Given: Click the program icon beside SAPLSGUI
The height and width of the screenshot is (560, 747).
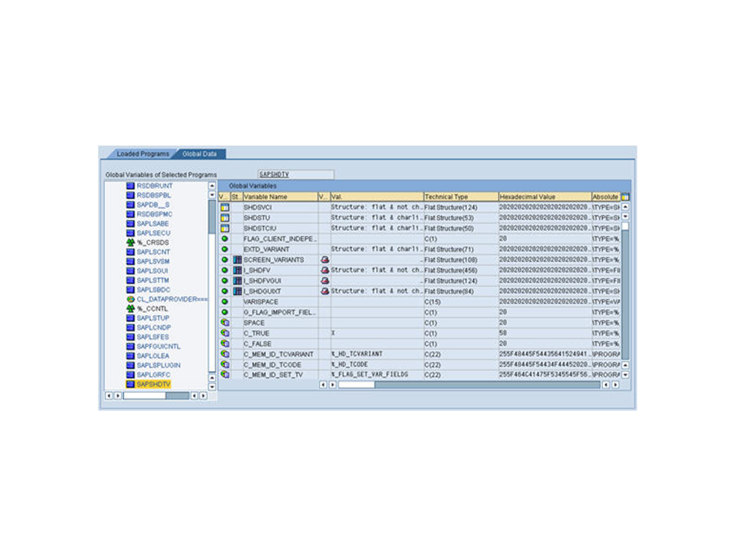Looking at the screenshot, I should (x=131, y=271).
